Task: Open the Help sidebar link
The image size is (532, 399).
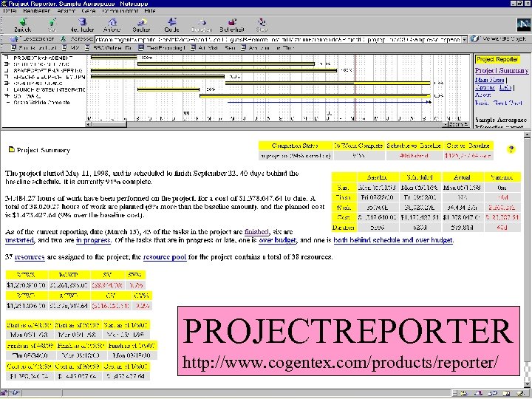Action: (505, 87)
